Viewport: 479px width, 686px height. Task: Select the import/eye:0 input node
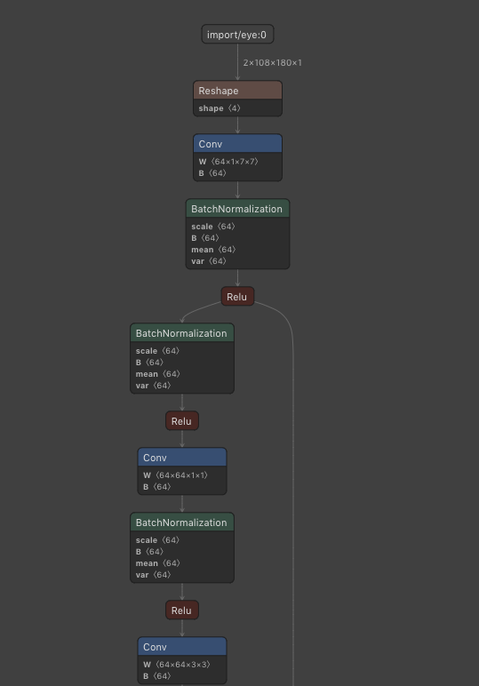238,34
